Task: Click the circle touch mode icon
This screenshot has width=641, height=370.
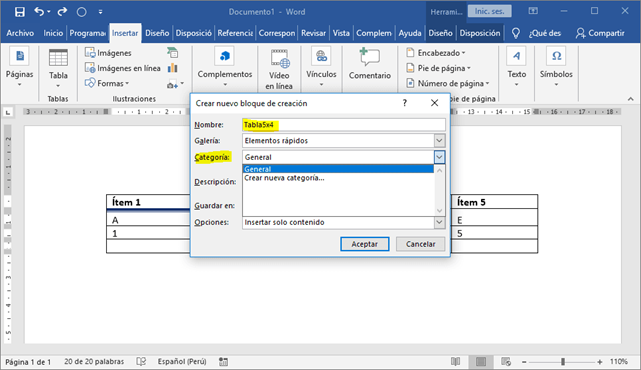Action: point(82,12)
